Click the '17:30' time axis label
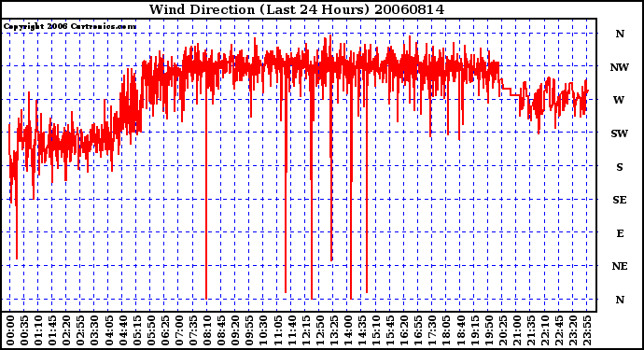The height and width of the screenshot is (350, 644). click(x=432, y=330)
